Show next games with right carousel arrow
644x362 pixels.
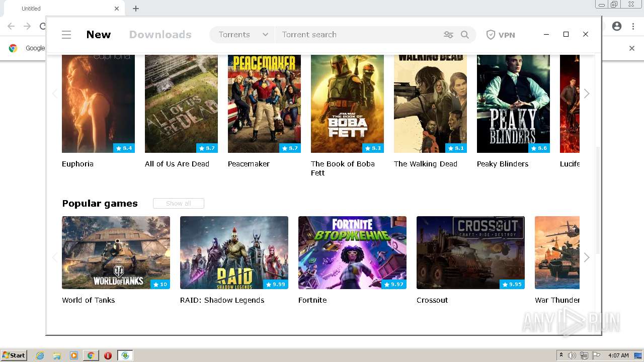click(587, 257)
